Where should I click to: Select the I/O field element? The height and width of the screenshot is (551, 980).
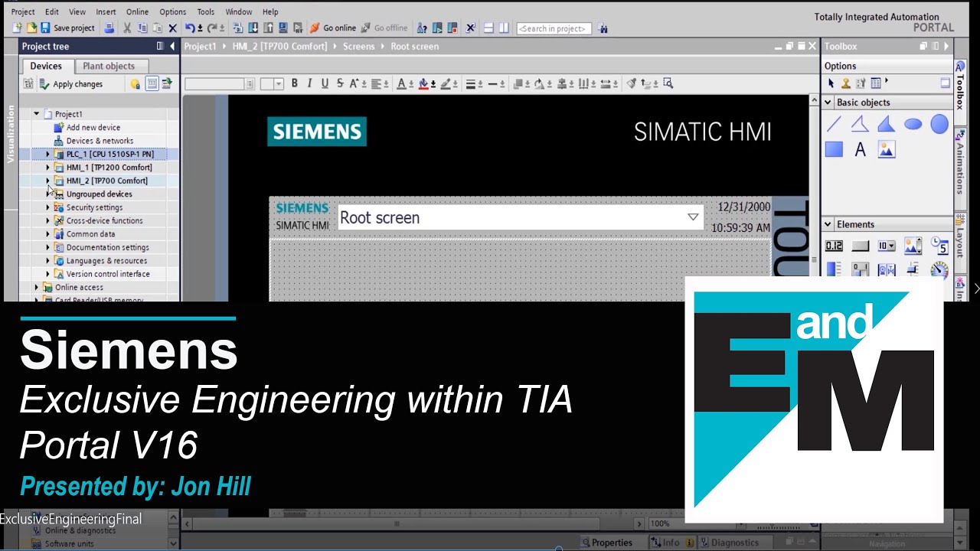834,246
